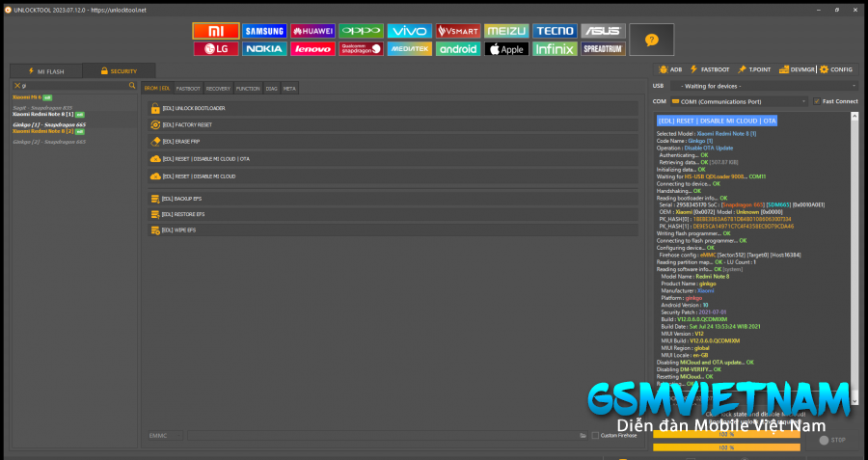The width and height of the screenshot is (868, 460).
Task: Run [EDL] RESTORE EFS
Action: coord(393,214)
